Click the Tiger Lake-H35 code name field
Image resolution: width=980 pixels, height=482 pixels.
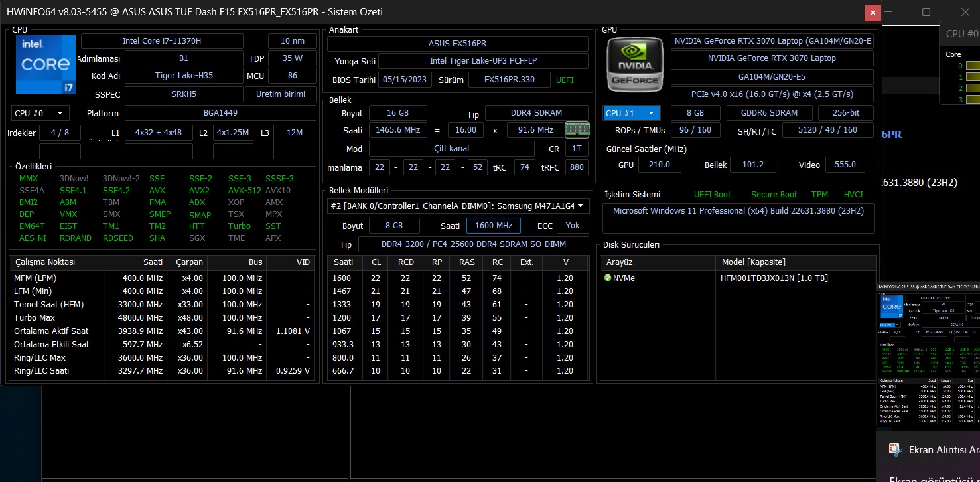pos(184,76)
